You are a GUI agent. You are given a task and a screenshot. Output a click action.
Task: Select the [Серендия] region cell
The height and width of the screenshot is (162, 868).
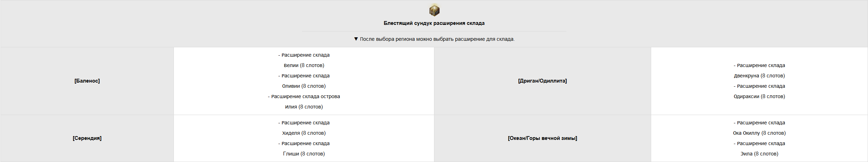87,138
